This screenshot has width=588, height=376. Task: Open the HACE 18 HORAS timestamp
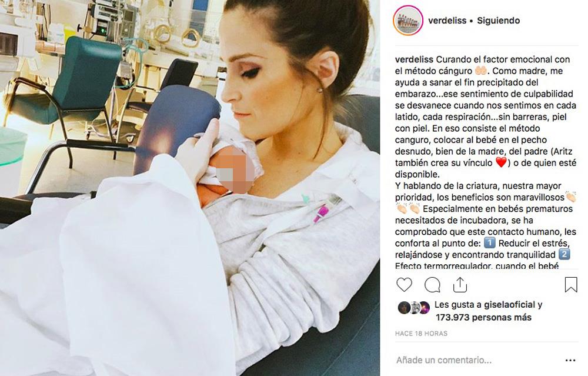pos(421,333)
